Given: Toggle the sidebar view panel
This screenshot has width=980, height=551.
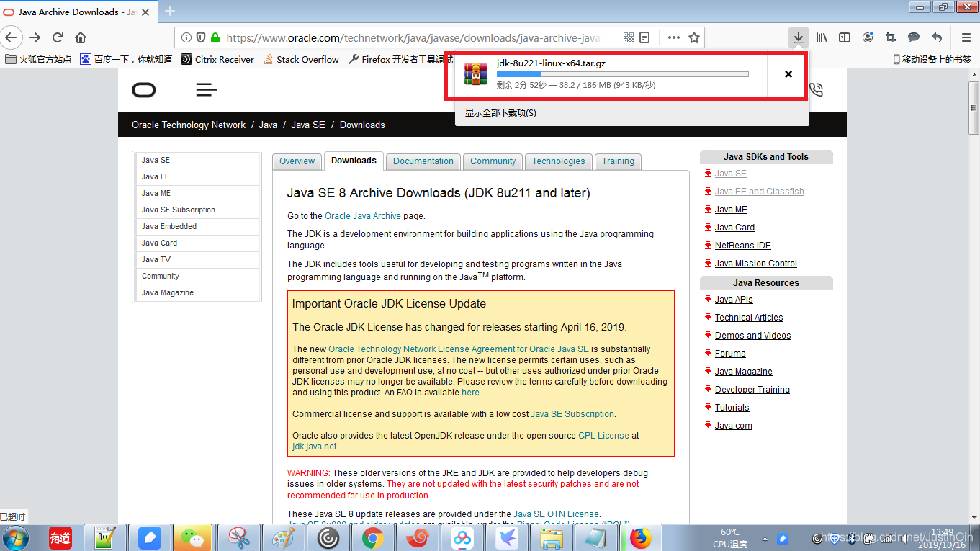Looking at the screenshot, I should (x=844, y=37).
